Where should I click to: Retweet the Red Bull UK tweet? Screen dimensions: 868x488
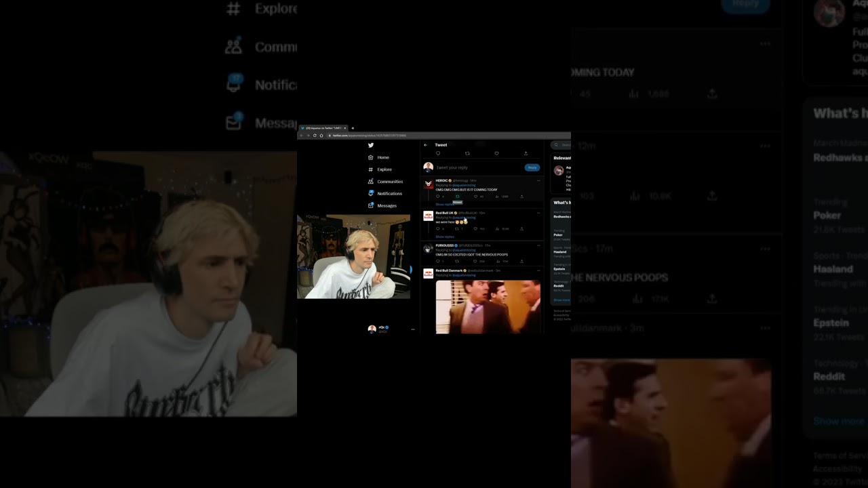(457, 228)
